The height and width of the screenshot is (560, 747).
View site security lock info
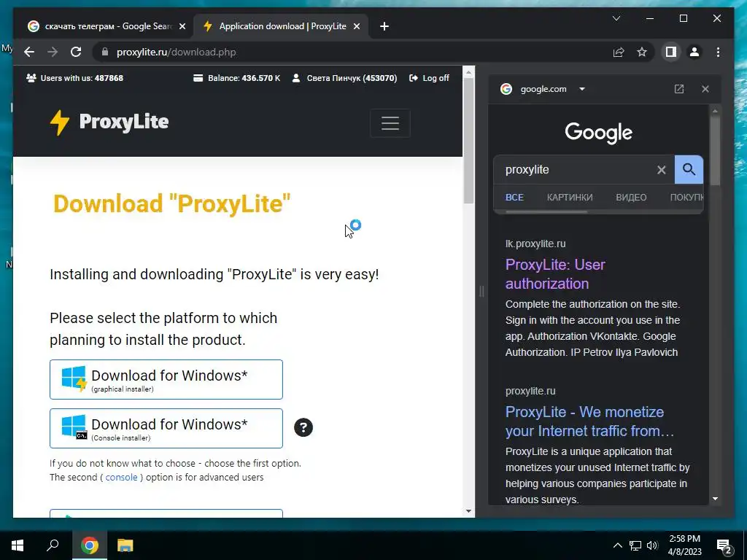(105, 52)
